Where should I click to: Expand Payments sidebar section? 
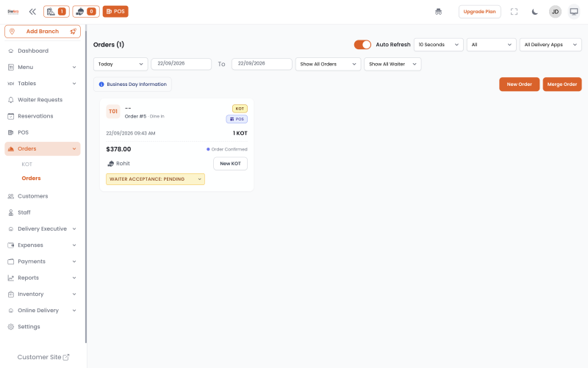43,261
